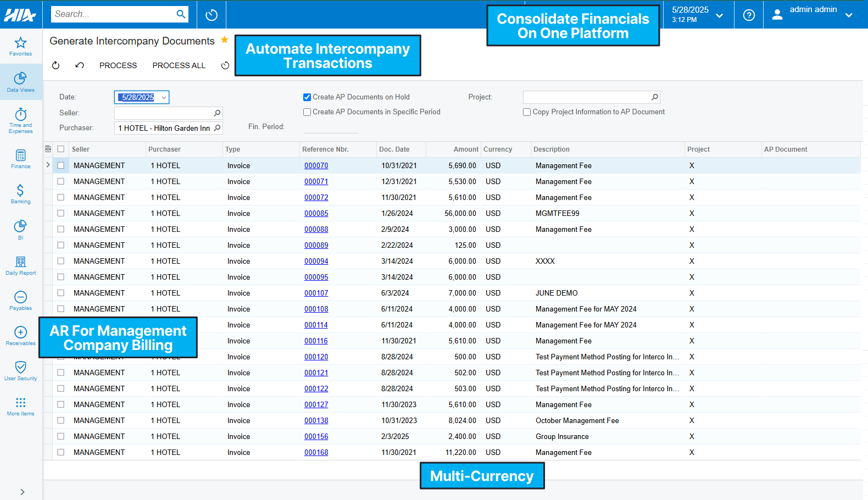Click description 'JUNE DEMO'
This screenshot has width=868, height=500.
557,293
